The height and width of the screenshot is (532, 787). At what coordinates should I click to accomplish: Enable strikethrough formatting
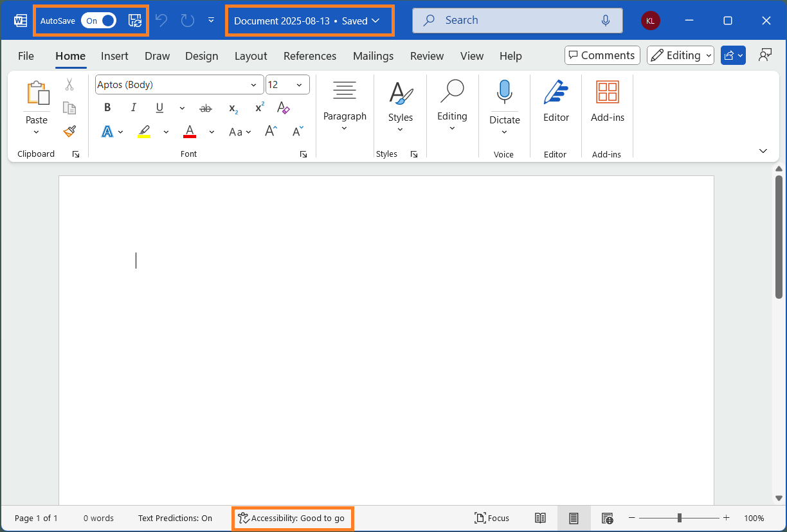click(205, 108)
